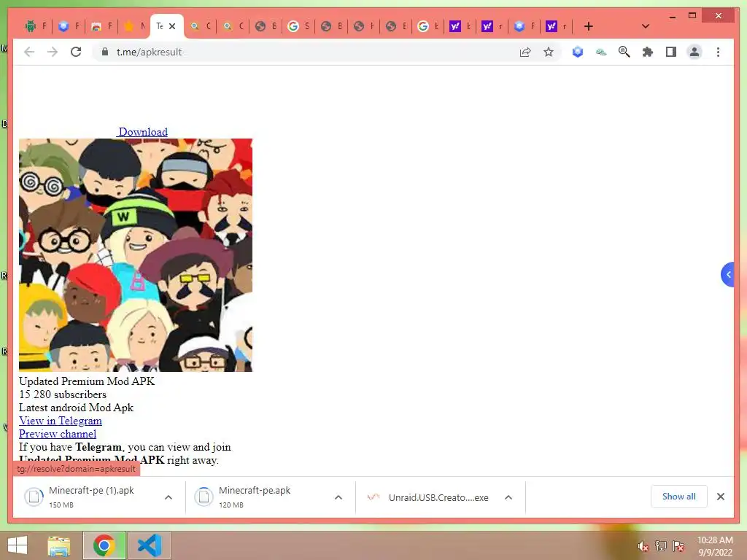Click the "Latest android Mod Apk" text
This screenshot has width=747, height=560.
pyautogui.click(x=76, y=408)
